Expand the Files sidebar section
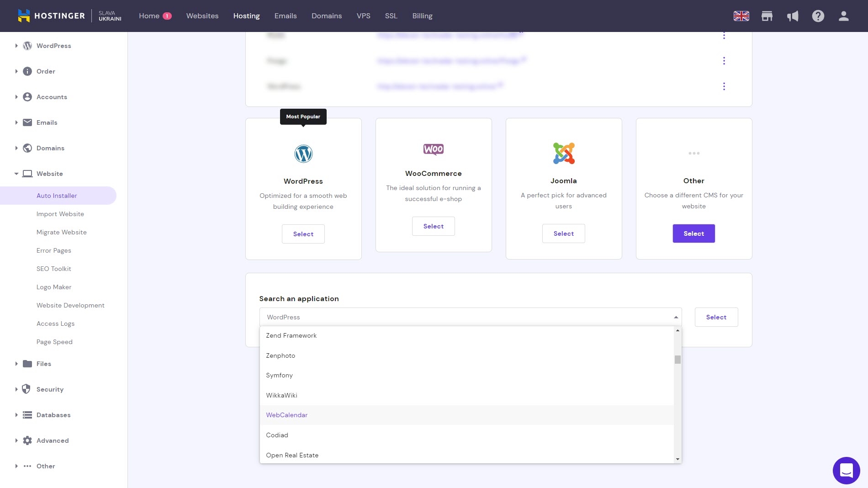868x488 pixels. click(x=16, y=364)
